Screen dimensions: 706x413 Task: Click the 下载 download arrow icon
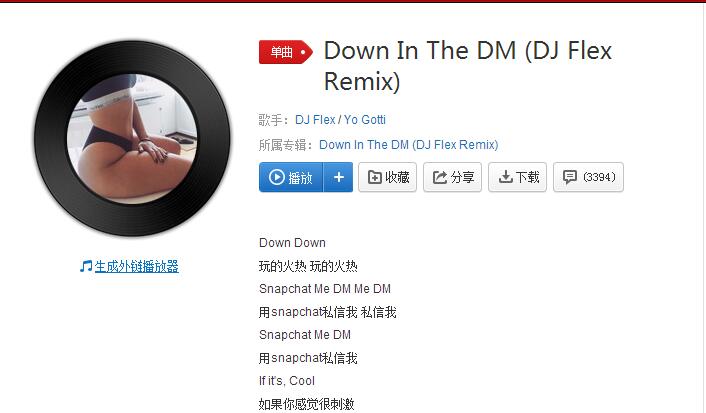pos(505,177)
